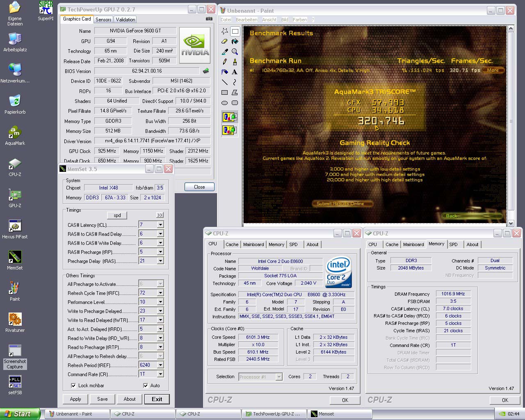This screenshot has width=525, height=420.
Task: Choose the Ellipse tool in Paint
Action: coord(225,103)
